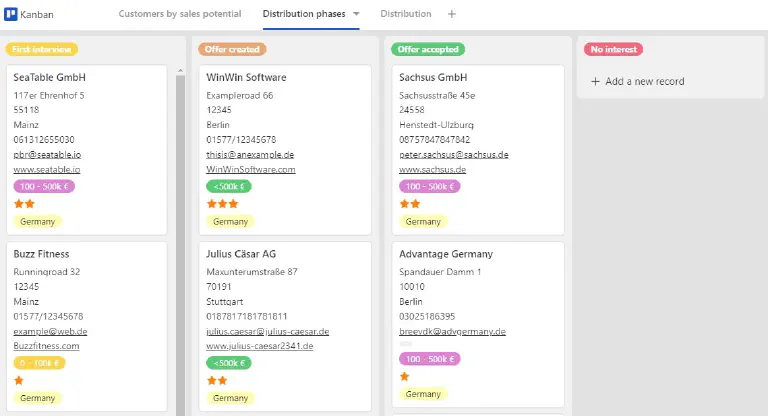Image resolution: width=768 pixels, height=416 pixels.
Task: Click the Sachsusstraße 45e address
Action: pos(437,96)
